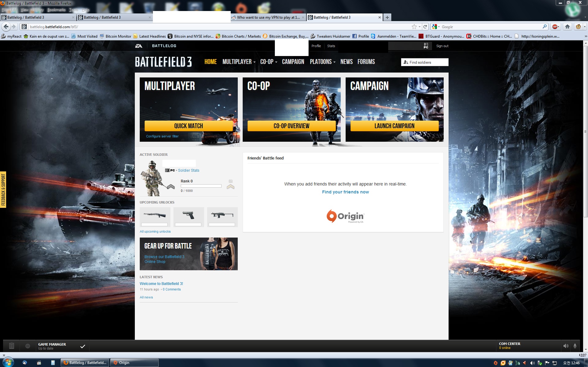Open the Gear Up For Battle shop banner
This screenshot has height=367, width=588.
pos(189,254)
